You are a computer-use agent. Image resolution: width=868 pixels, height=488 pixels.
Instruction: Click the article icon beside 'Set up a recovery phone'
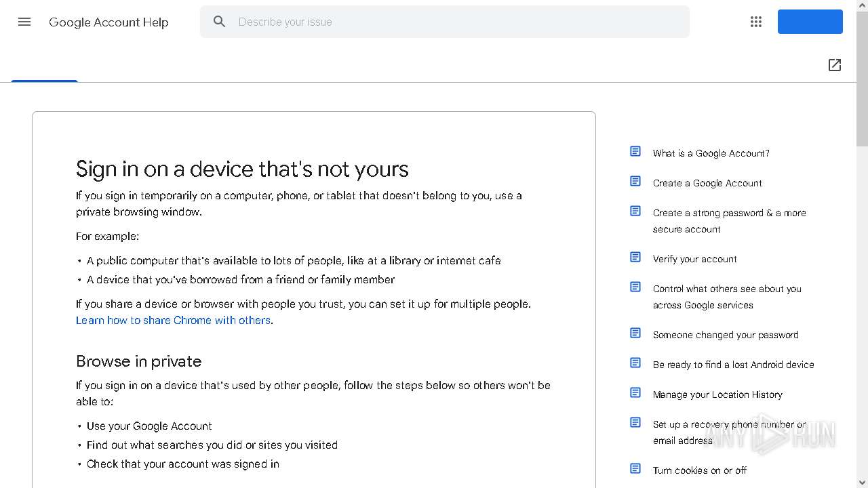coord(635,422)
